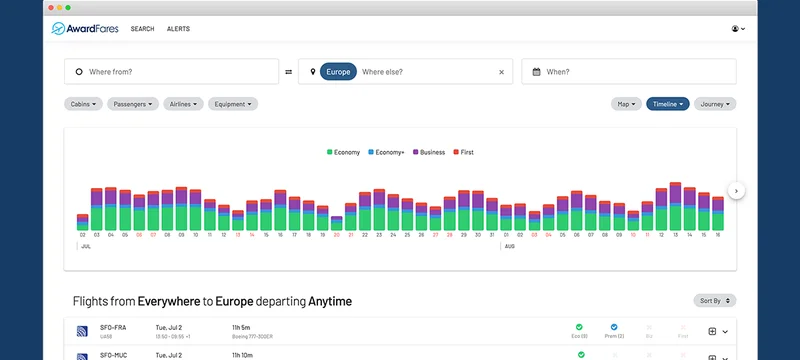Viewport: 800px width, 360px height.
Task: Clear destination with the X icon
Action: [501, 72]
